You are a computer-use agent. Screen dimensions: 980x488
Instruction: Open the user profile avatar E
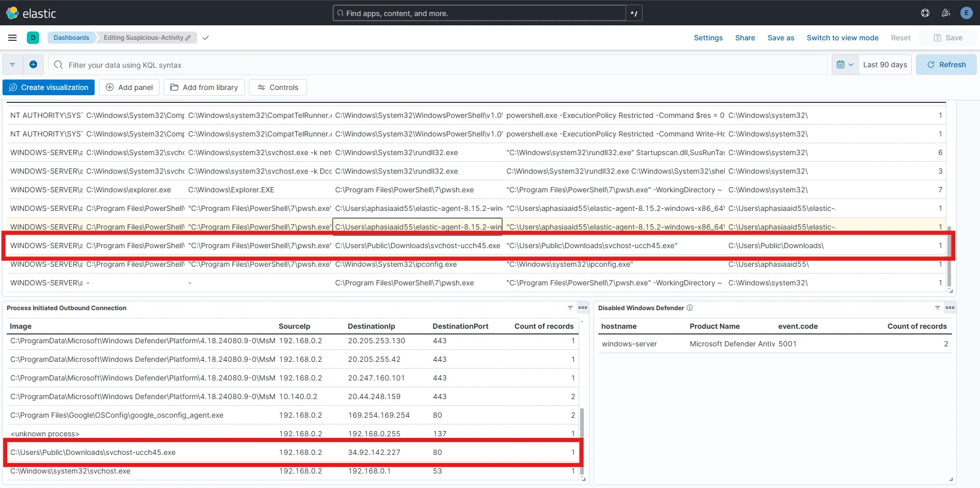click(966, 13)
